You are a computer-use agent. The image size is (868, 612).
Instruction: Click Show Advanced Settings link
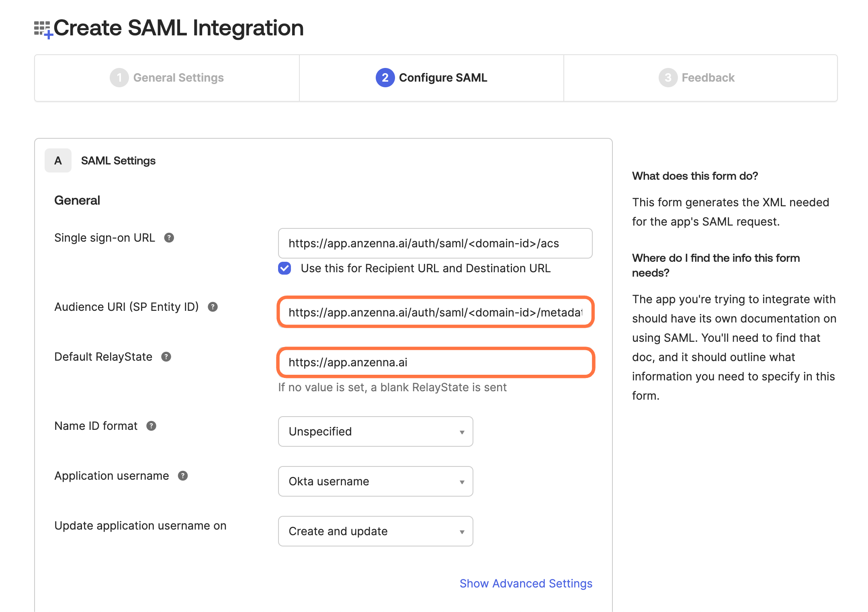coord(526,583)
